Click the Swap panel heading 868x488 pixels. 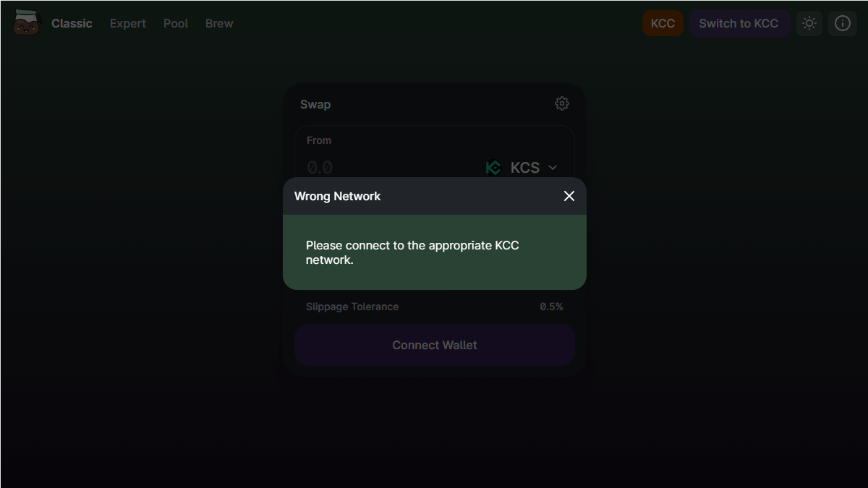pos(315,104)
